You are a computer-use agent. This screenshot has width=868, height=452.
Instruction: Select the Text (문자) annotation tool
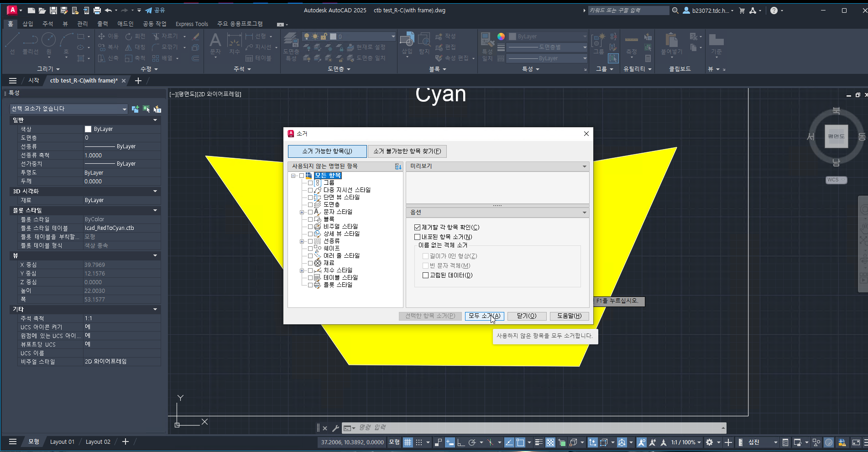215,44
